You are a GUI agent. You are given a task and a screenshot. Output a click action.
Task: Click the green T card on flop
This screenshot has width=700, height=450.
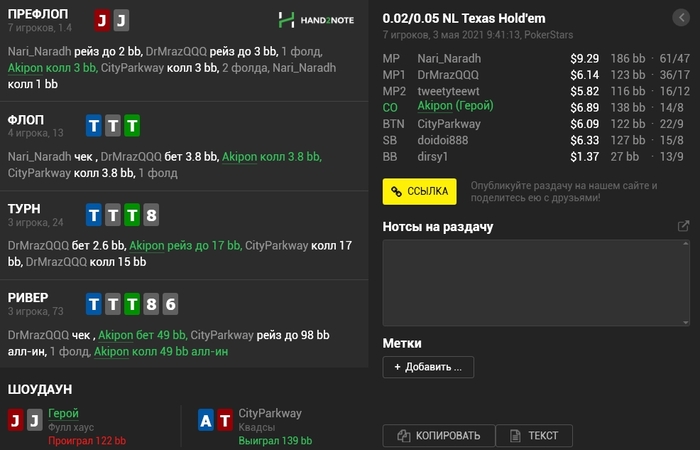tap(131, 126)
